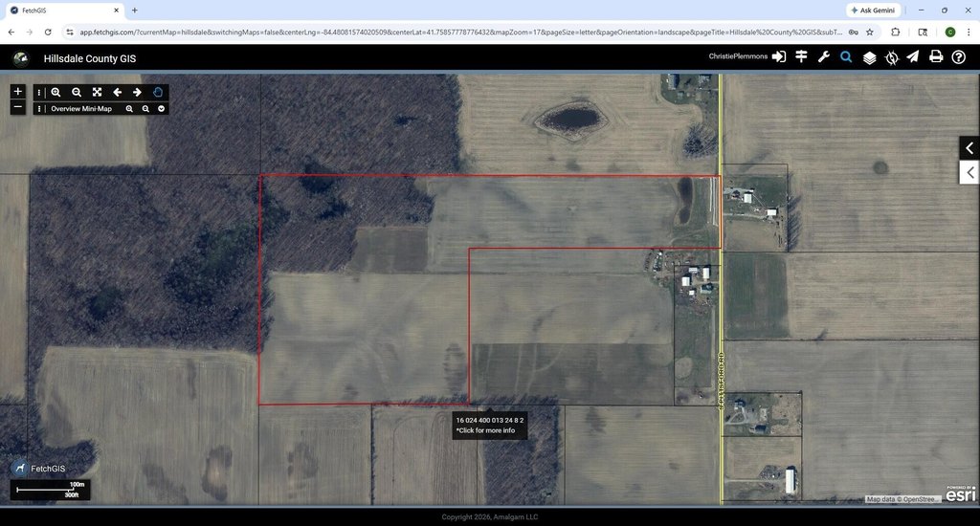980x526 pixels.
Task: Click the compass locate icon
Action: point(891,57)
